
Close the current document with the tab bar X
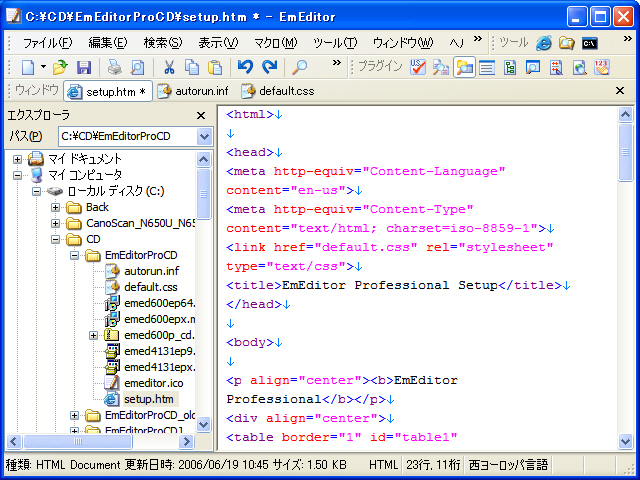[620, 91]
